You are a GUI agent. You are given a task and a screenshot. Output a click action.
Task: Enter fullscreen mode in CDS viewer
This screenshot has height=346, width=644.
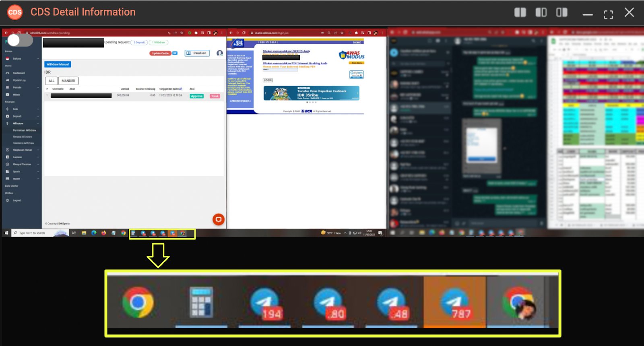608,14
